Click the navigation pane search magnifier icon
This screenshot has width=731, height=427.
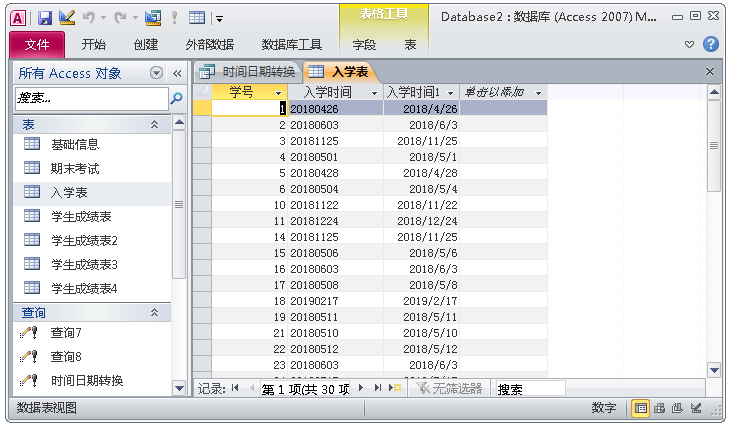[177, 98]
